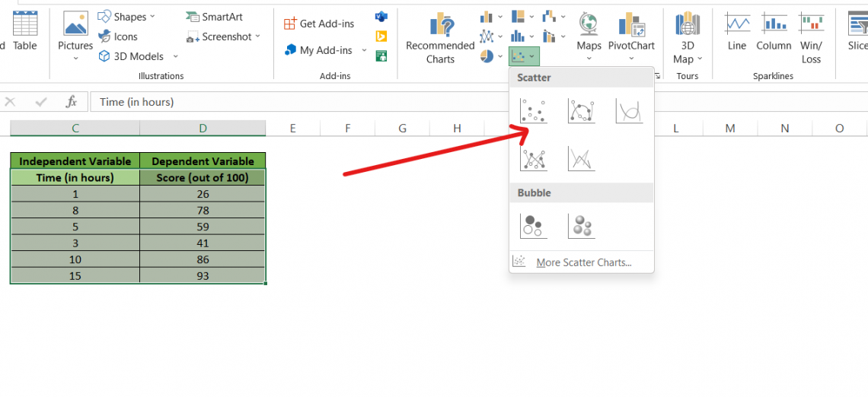
Task: Click the SmartArt button
Action: coord(215,17)
